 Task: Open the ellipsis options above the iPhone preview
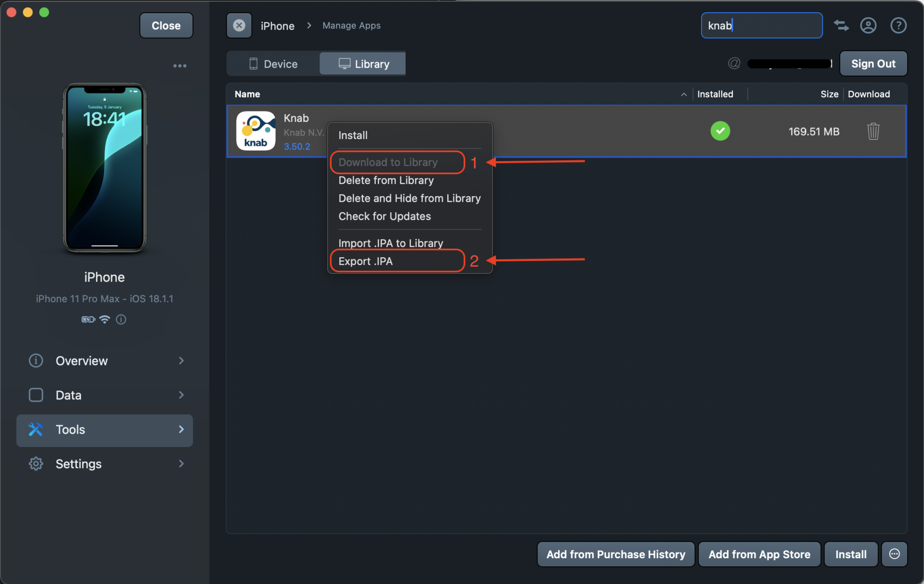(x=180, y=65)
